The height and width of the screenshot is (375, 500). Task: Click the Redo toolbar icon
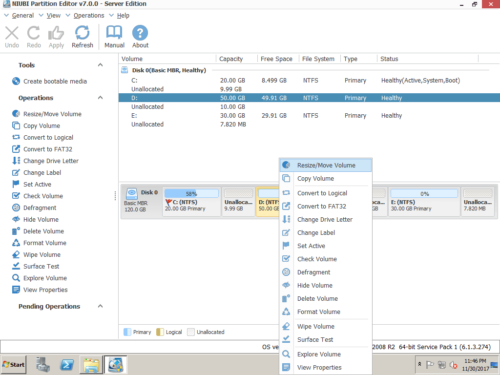point(34,33)
